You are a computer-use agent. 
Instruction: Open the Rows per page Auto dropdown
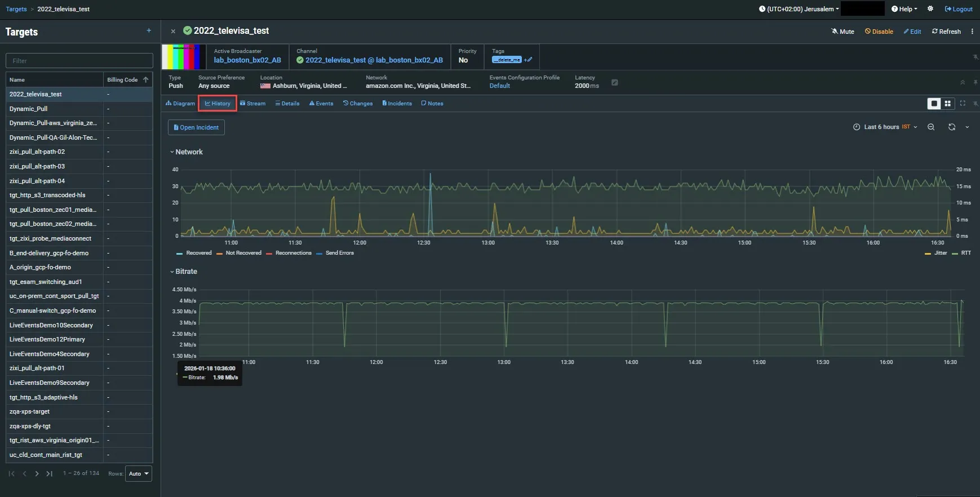(x=138, y=474)
